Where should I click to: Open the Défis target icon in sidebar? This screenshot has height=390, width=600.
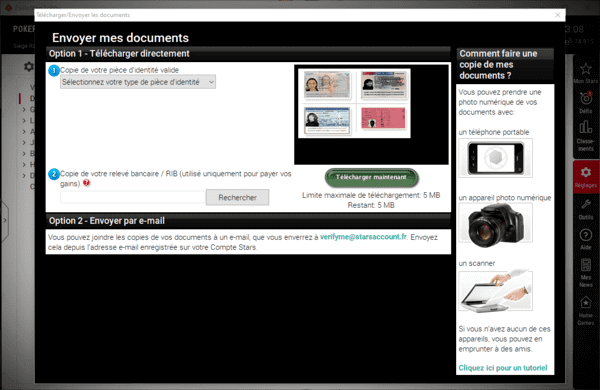tap(585, 98)
